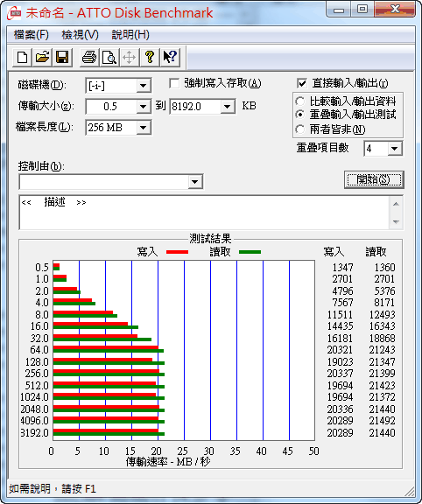This screenshot has width=422, height=504.
Task: Open the 說明(H) menu
Action: click(x=130, y=35)
